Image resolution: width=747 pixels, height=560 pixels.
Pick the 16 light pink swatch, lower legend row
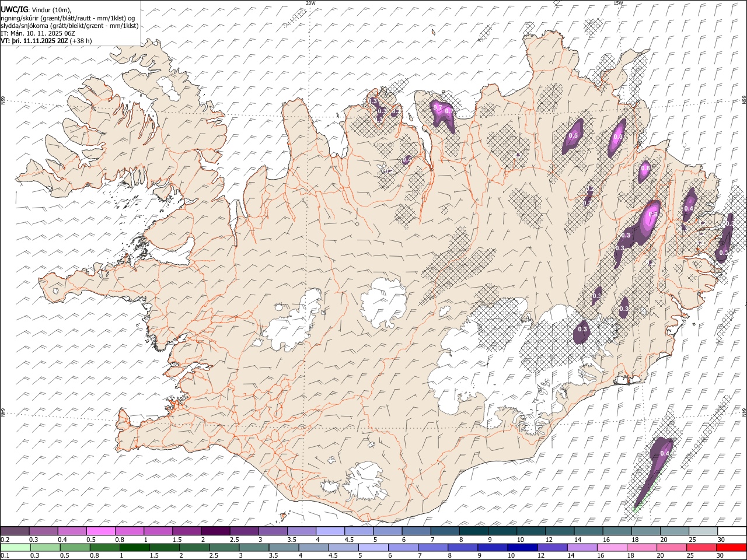point(611,547)
